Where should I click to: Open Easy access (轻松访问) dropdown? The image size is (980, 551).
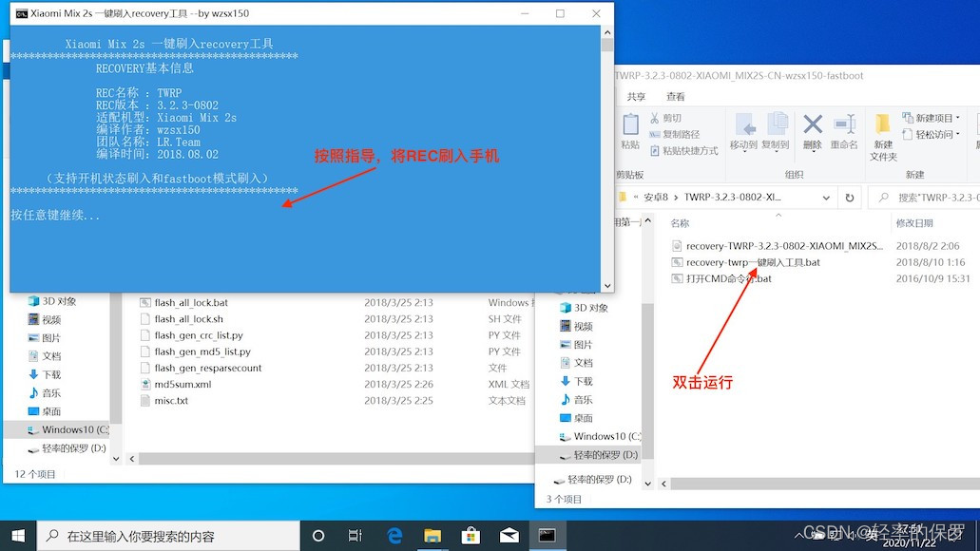click(x=932, y=134)
